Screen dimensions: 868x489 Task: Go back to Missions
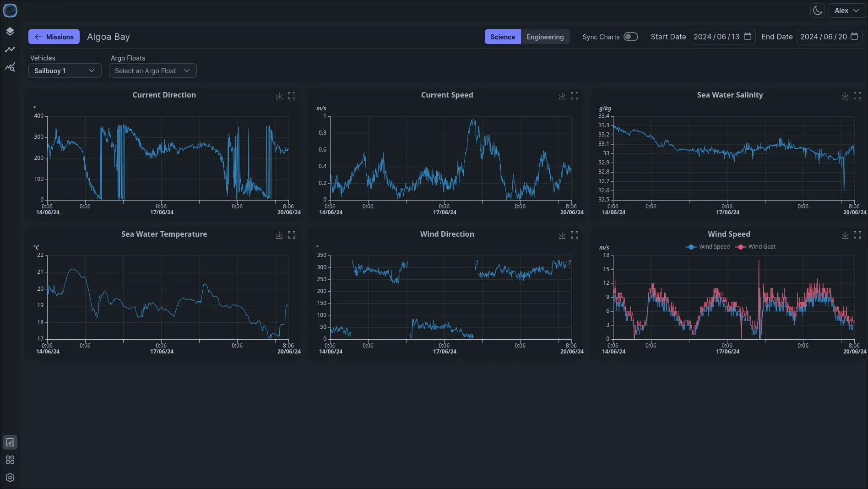pos(54,37)
